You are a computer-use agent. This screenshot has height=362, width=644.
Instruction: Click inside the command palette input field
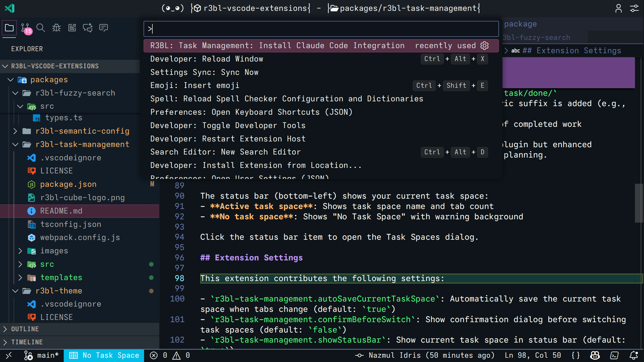tap(321, 29)
